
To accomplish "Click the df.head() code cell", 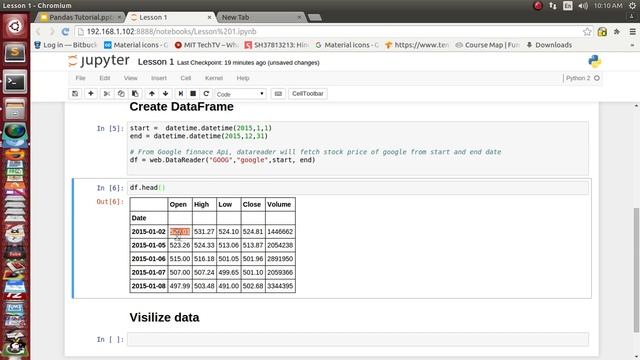I will [358, 188].
